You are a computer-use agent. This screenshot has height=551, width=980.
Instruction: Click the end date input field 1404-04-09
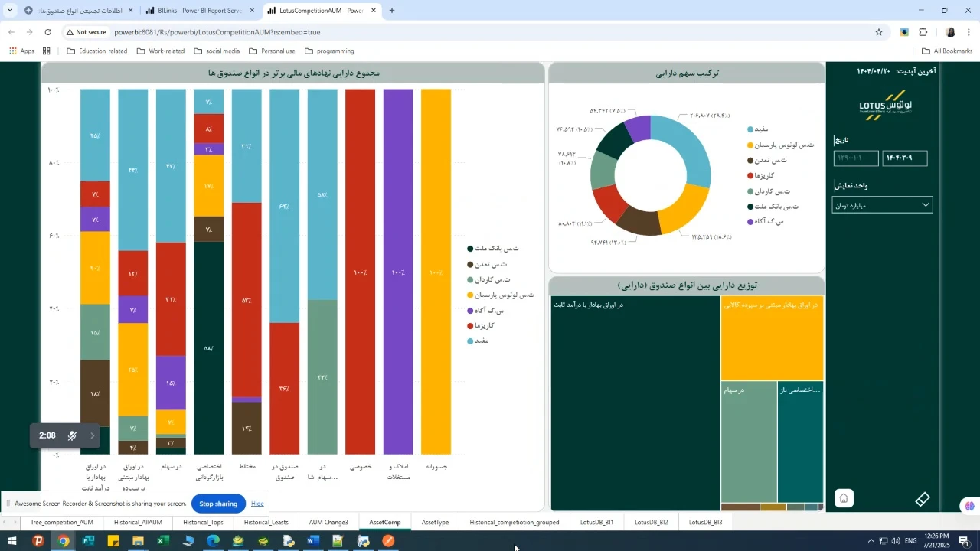(x=904, y=158)
